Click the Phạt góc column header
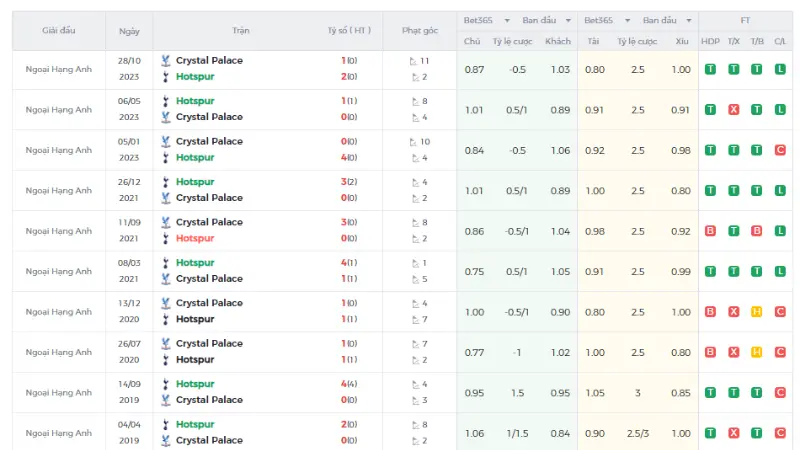Screen dimensions: 800x450 [x=419, y=31]
